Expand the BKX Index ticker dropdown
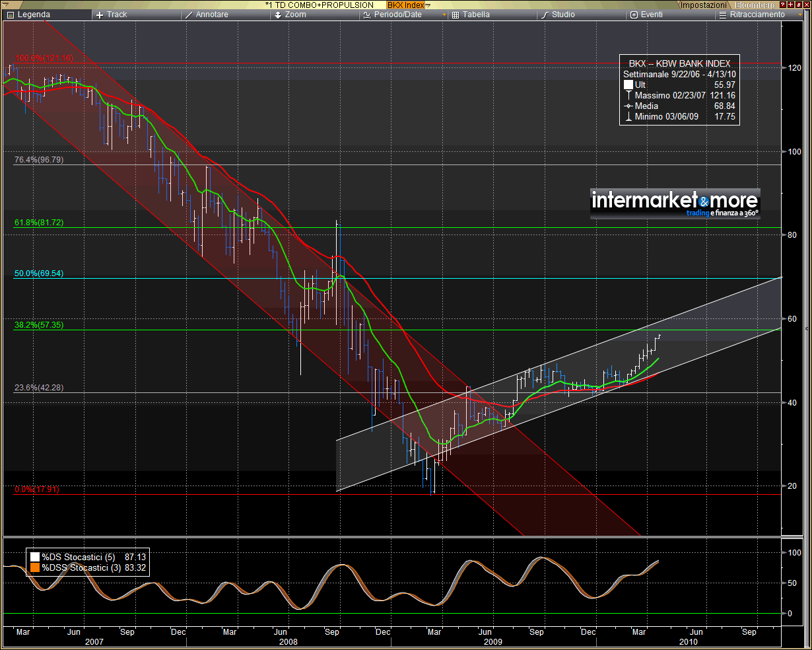 tap(428, 5)
